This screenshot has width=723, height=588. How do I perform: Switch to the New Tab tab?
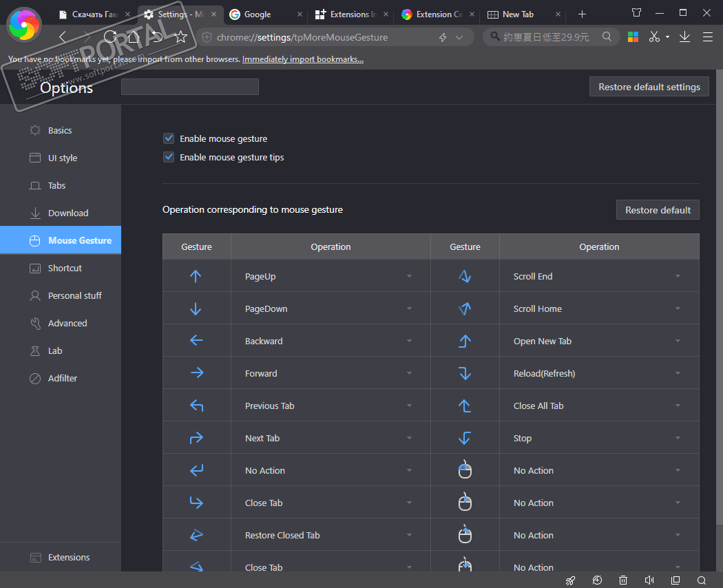click(523, 14)
